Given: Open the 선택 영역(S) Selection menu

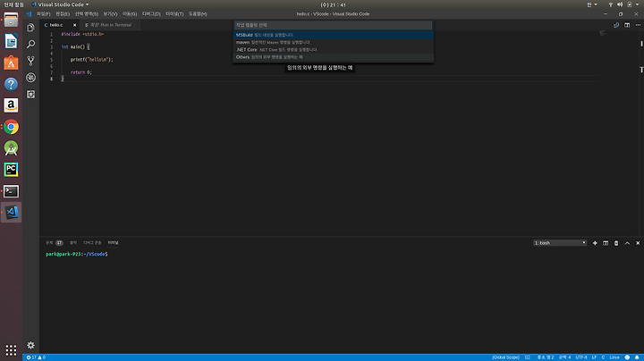Looking at the screenshot, I should pos(86,14).
